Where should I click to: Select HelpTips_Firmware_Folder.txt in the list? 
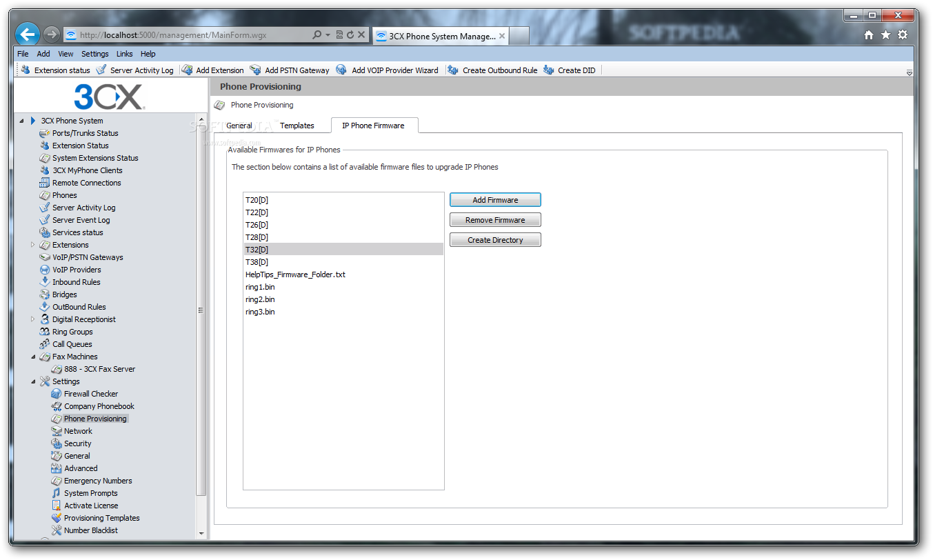click(x=343, y=274)
